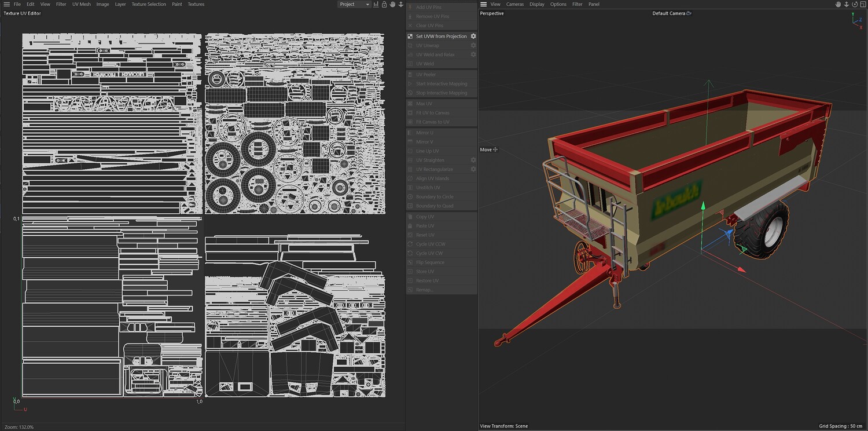Click the Zoom: 132.0% status text
This screenshot has height=431, width=868.
pyautogui.click(x=19, y=427)
